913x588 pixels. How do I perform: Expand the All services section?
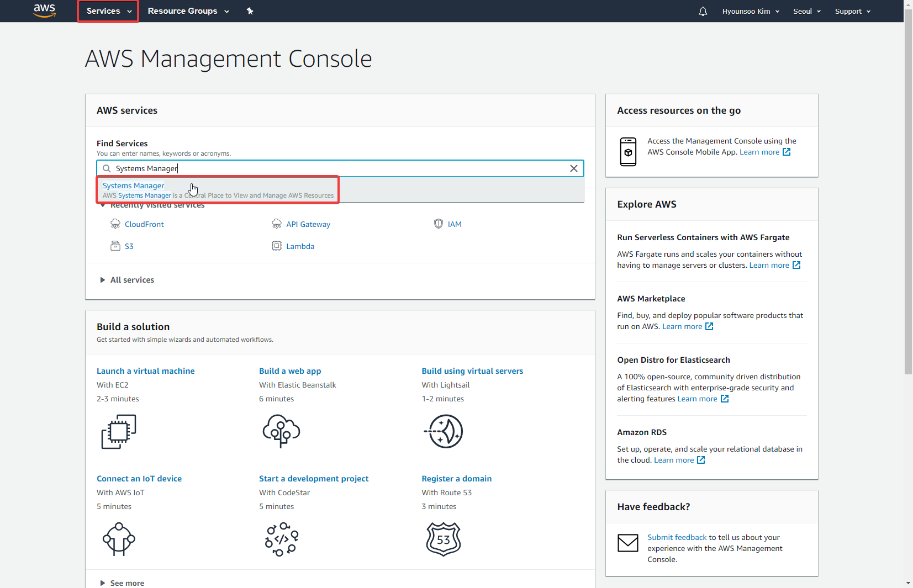click(x=127, y=280)
